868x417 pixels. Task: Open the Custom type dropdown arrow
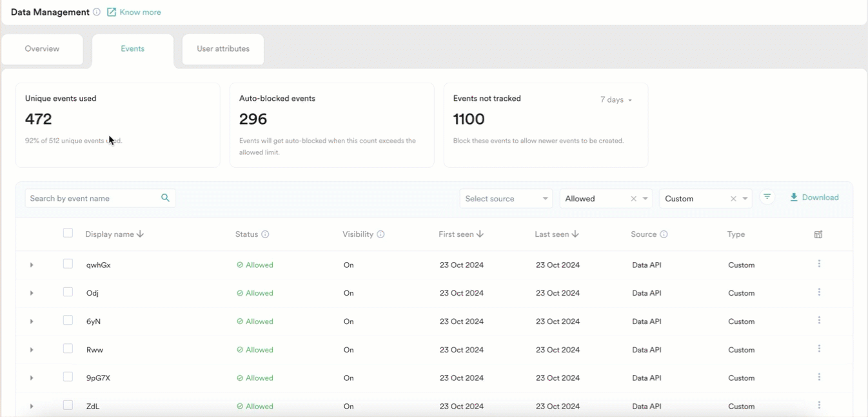[745, 199]
